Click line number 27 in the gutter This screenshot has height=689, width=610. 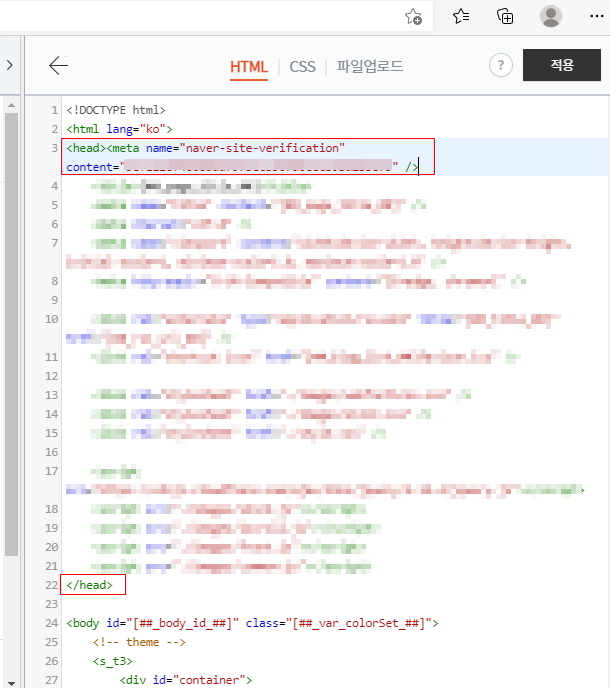click(51, 680)
